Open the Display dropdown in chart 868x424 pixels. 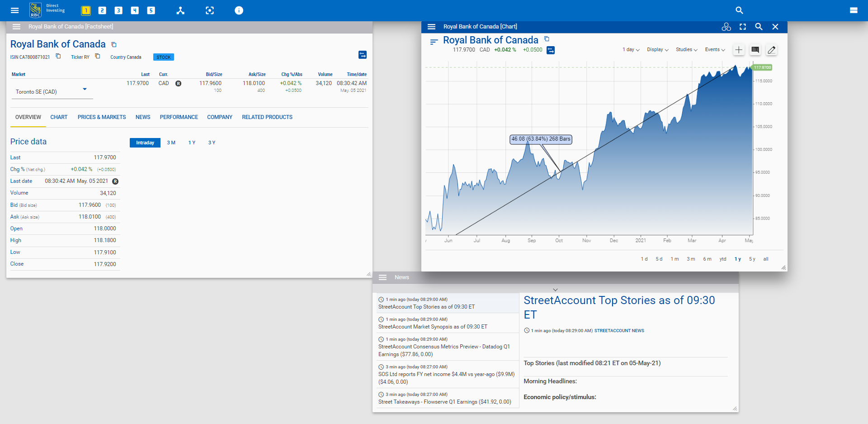(x=658, y=50)
